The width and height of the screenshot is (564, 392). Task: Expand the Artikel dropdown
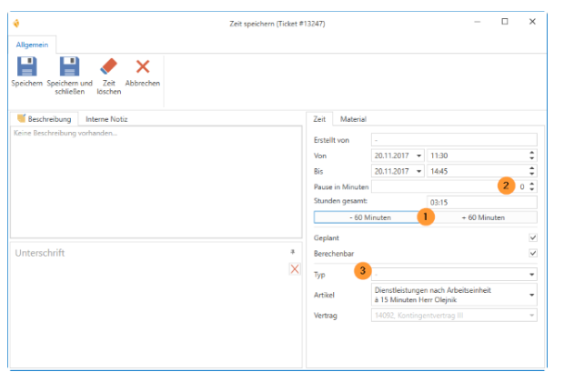pos(530,295)
